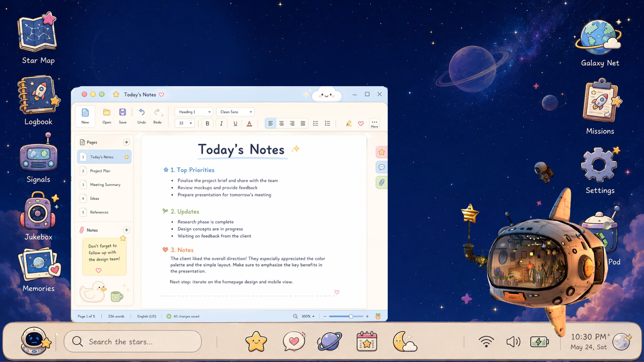The height and width of the screenshot is (362, 644).
Task: Open a file using the Open folder icon
Action: click(107, 116)
